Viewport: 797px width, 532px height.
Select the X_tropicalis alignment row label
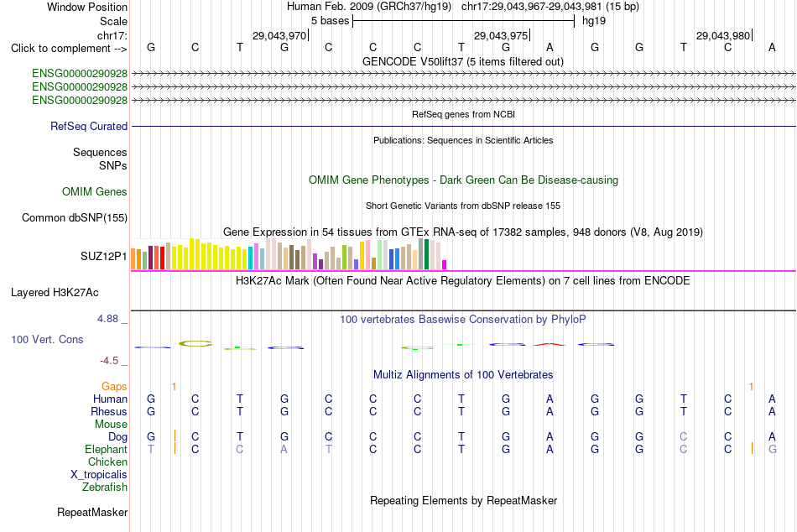pos(99,475)
